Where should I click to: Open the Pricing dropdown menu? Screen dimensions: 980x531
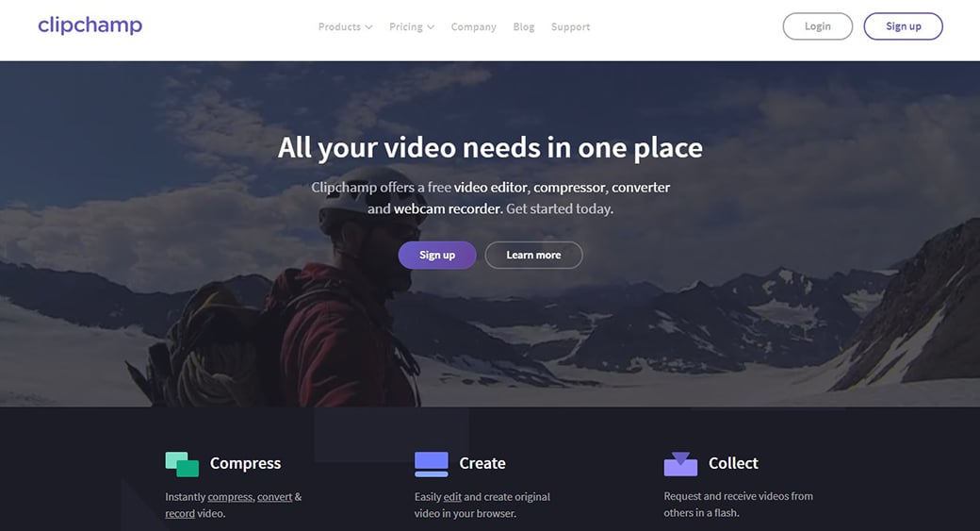click(411, 26)
